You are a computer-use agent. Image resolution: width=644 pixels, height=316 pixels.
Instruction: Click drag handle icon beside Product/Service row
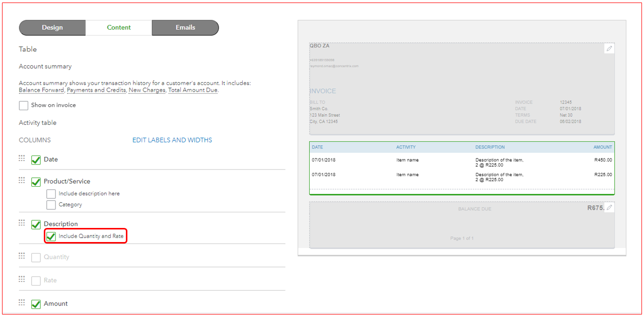click(22, 180)
